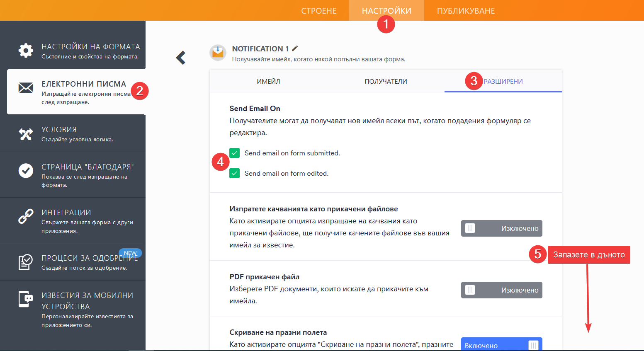Switch to the Имейл tab

click(x=268, y=82)
